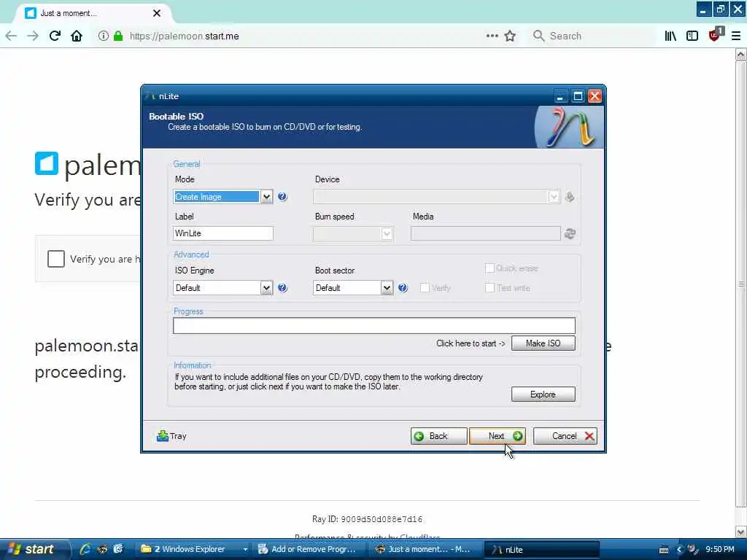The width and height of the screenshot is (747, 560).
Task: Open page actions three-dot menu
Action: pos(492,36)
